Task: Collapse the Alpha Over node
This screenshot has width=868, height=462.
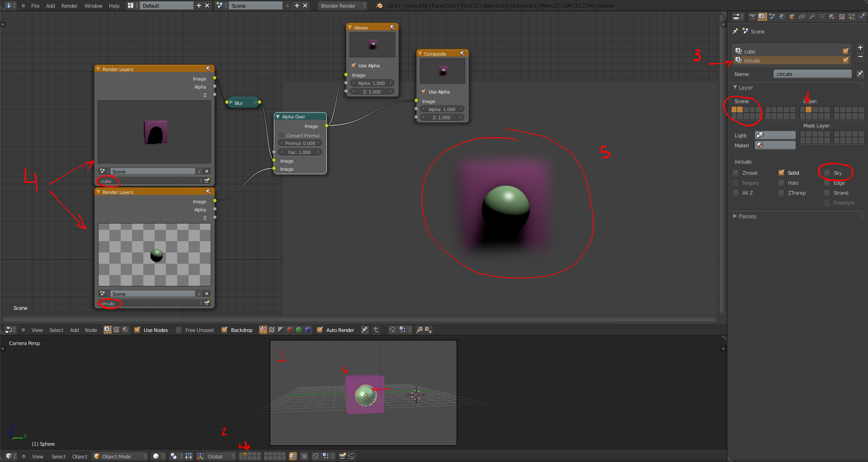Action: point(278,117)
